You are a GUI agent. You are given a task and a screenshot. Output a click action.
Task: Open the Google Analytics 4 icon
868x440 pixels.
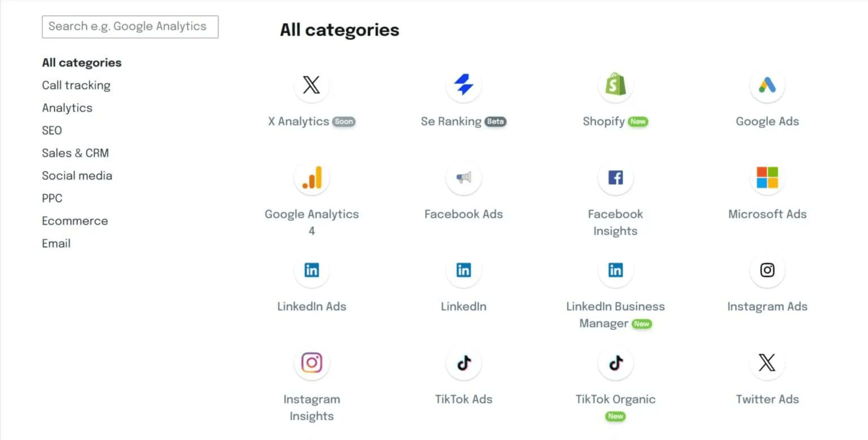(x=311, y=178)
